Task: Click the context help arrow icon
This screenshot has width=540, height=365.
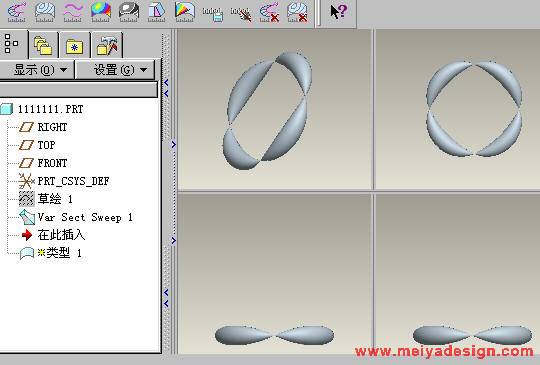Action: point(339,11)
